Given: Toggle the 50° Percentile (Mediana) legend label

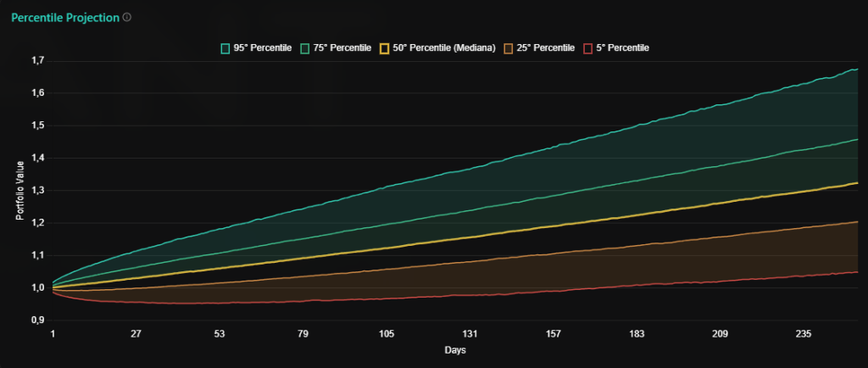Looking at the screenshot, I should tap(445, 48).
